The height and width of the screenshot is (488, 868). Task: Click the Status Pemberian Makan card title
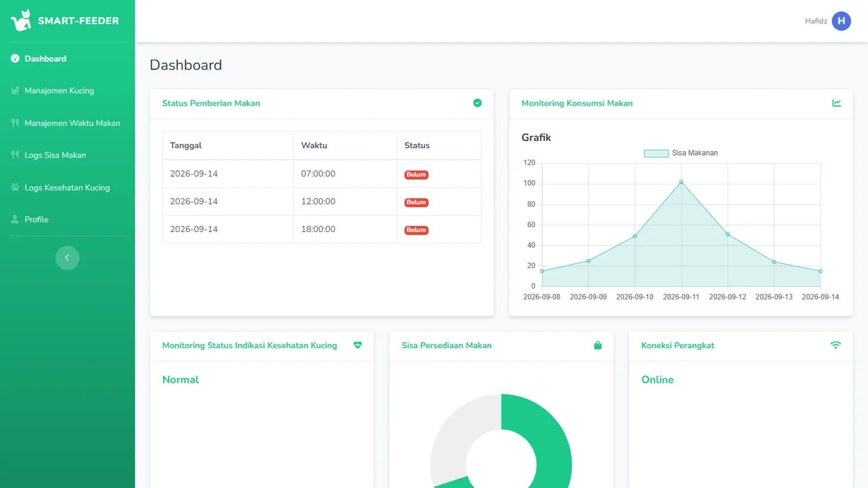click(x=211, y=103)
